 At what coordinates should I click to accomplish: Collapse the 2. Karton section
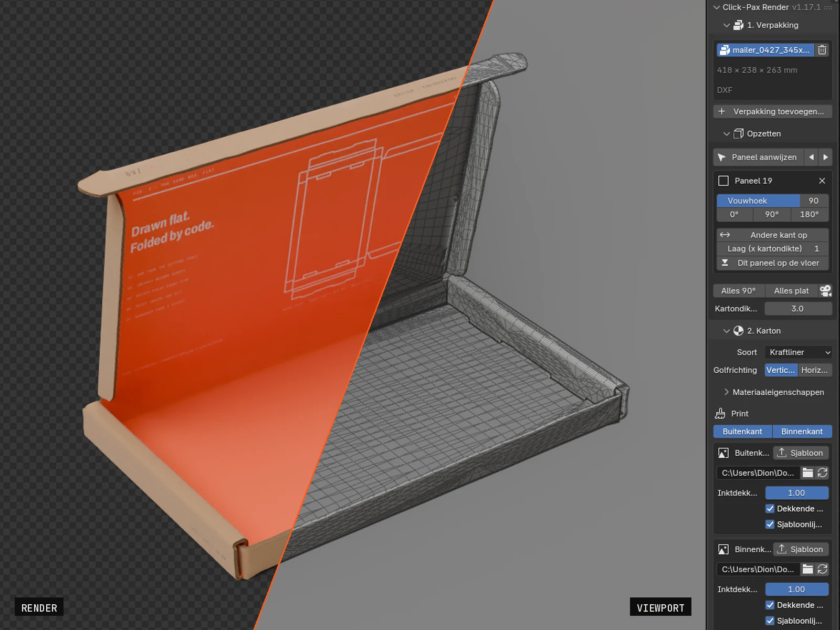click(x=727, y=331)
